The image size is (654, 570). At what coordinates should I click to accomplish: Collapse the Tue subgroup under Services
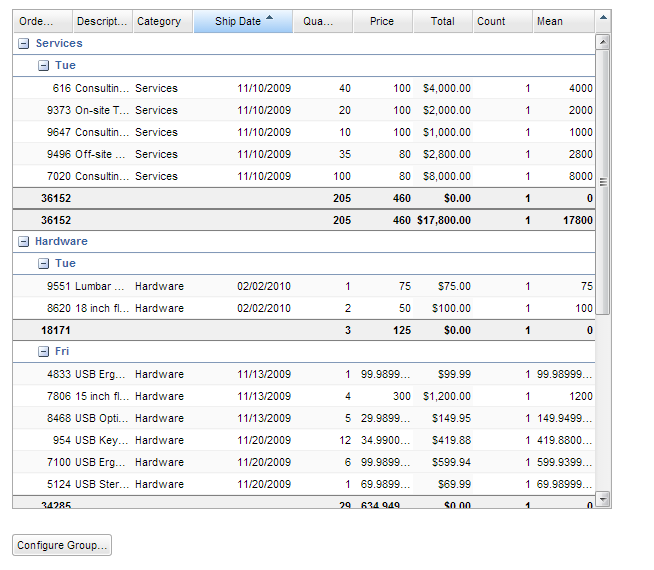(x=43, y=66)
